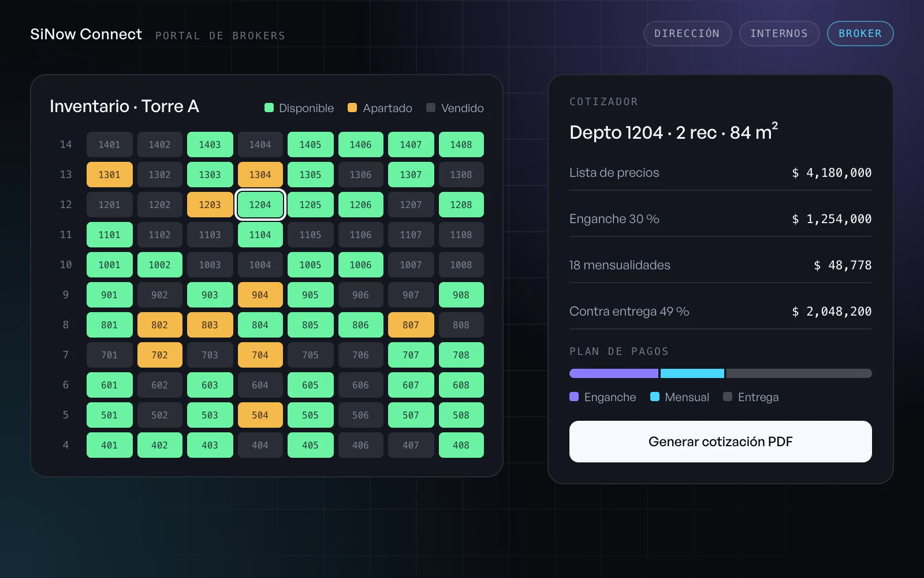Click the gray Entrega legend square

click(x=728, y=397)
